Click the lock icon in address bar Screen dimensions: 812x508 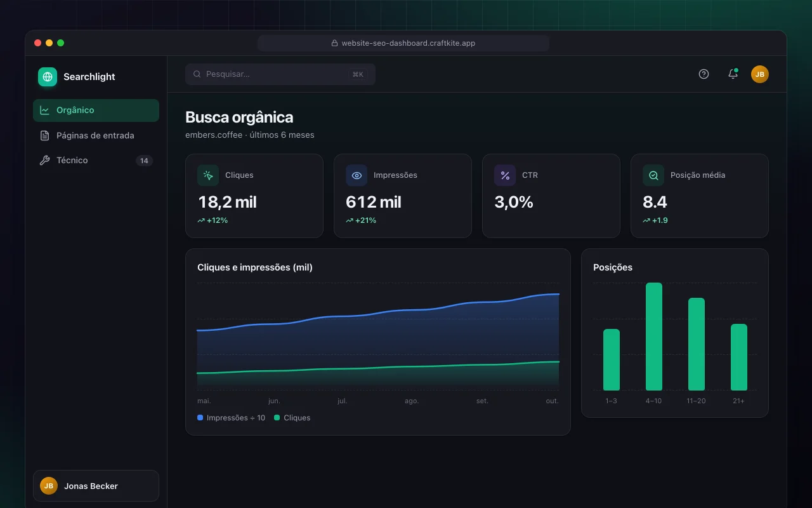click(334, 43)
